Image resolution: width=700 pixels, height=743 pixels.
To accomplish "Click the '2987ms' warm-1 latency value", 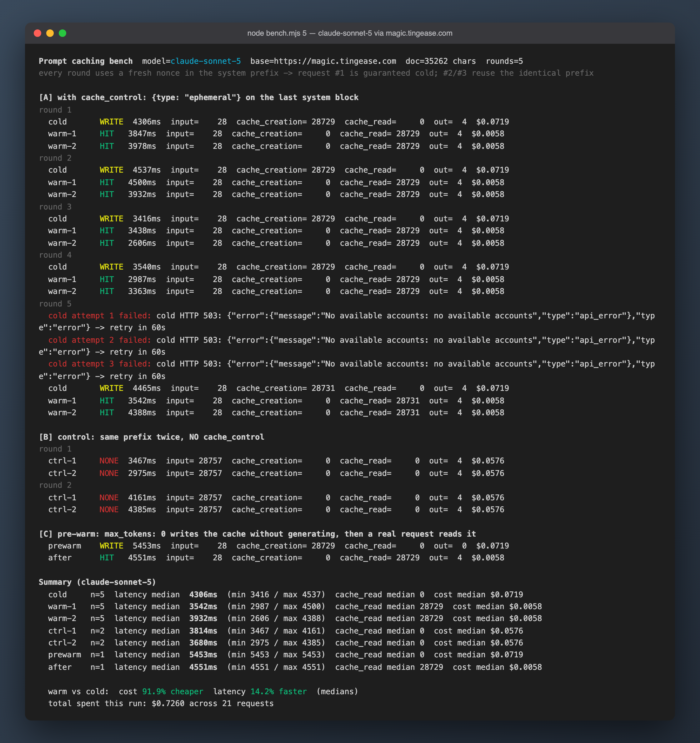I will [x=142, y=279].
